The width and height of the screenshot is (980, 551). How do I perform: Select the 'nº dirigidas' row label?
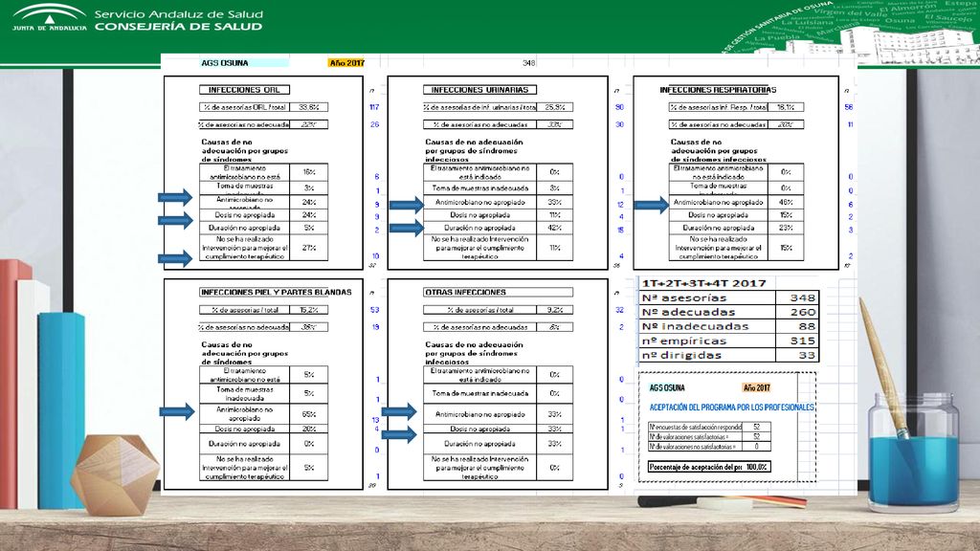point(707,355)
